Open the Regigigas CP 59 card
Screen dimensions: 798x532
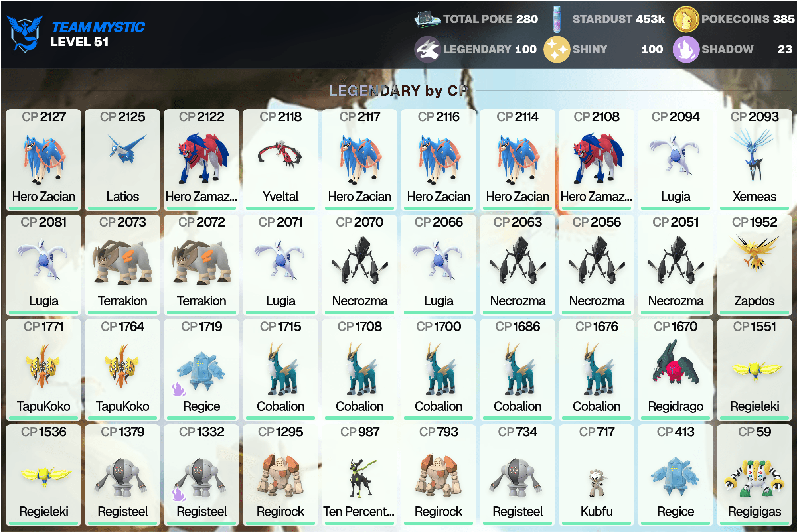[x=755, y=475]
